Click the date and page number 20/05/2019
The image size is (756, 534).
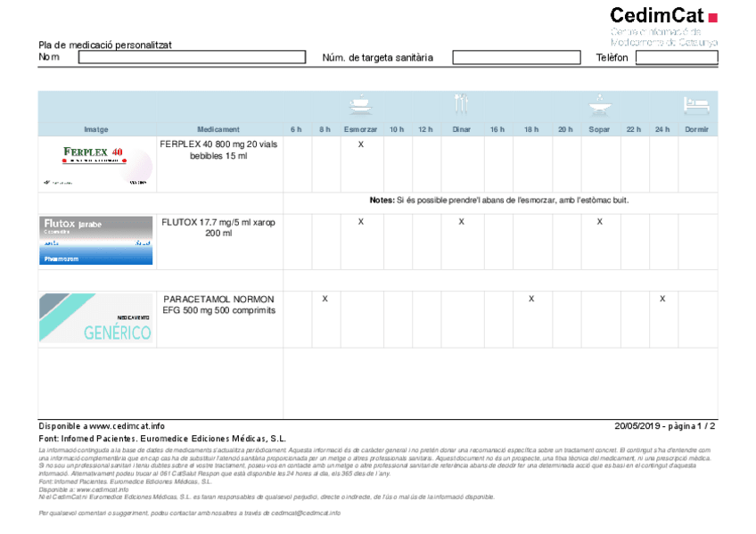[665, 426]
